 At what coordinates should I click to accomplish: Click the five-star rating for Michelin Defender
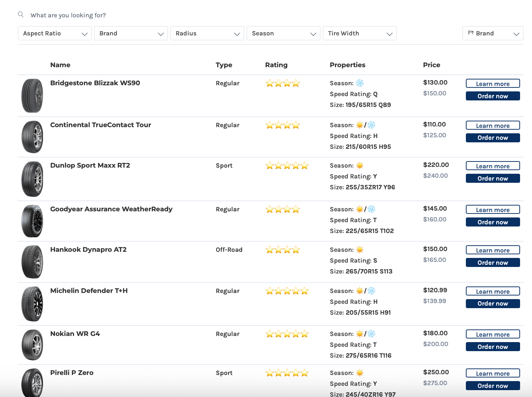click(x=287, y=291)
